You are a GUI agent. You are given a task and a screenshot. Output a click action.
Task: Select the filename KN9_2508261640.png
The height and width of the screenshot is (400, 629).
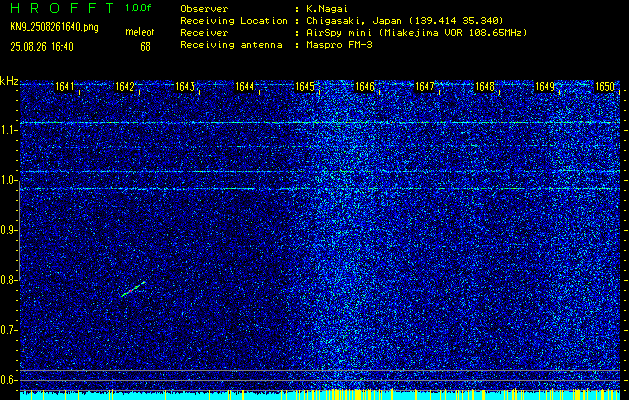point(54,27)
